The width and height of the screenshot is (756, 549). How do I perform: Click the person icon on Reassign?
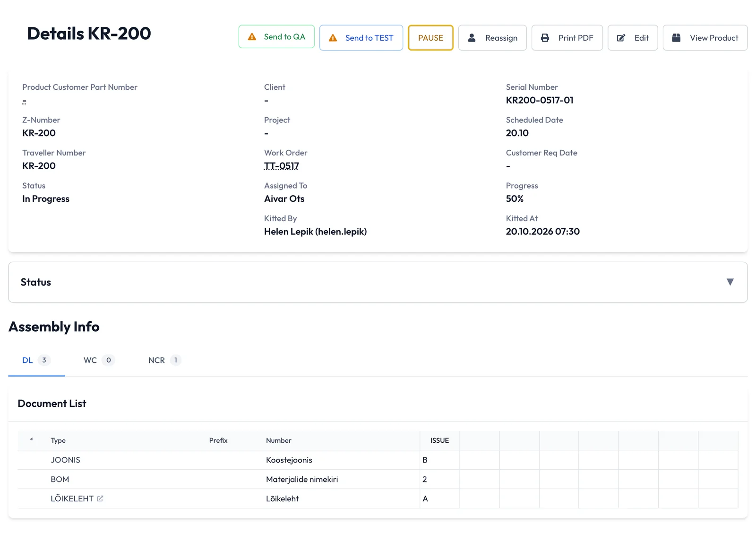point(472,38)
